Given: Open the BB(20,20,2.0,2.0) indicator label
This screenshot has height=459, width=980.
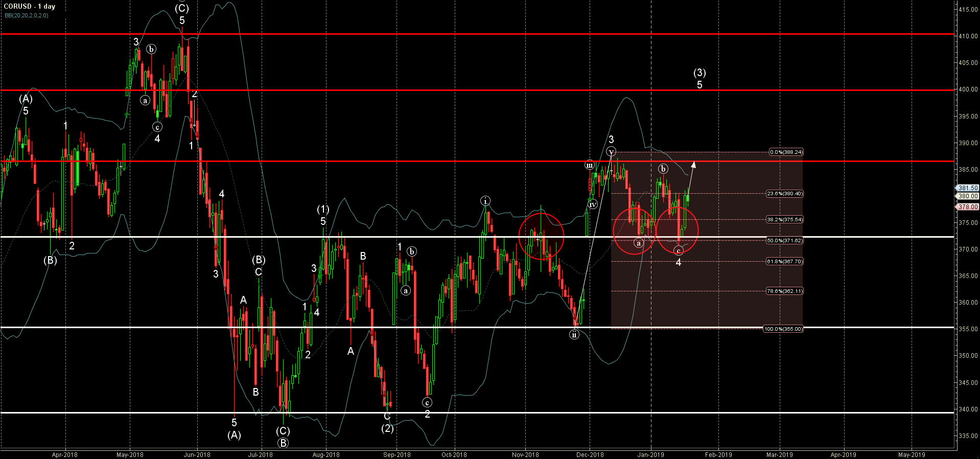Looking at the screenshot, I should click(x=27, y=16).
